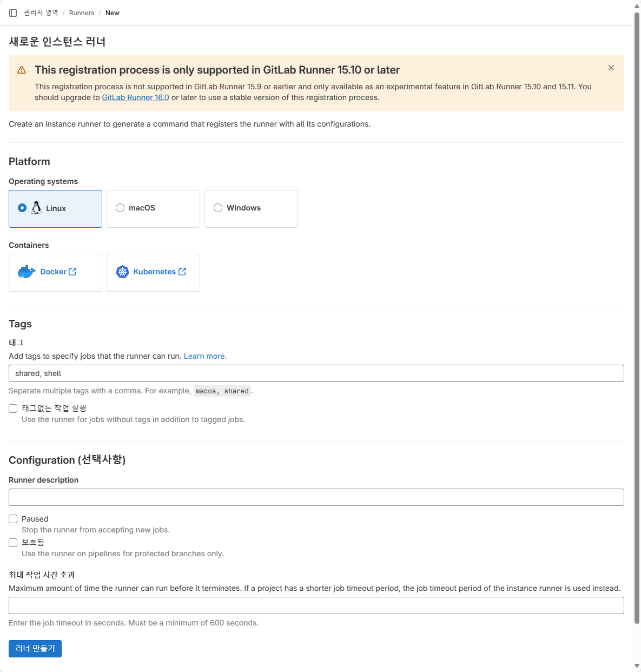Click the external link icon beside Kubernetes
641x672 pixels.
coord(182,272)
